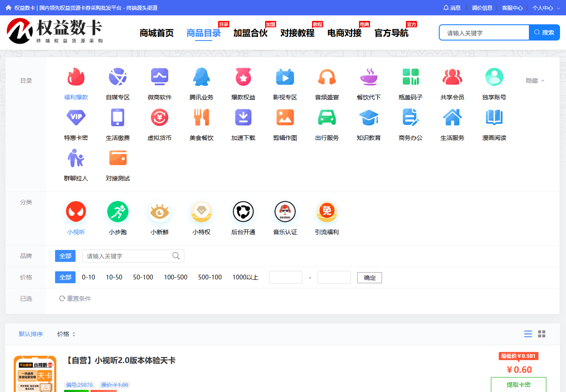566x392 pixels.
Task: Select 知识教育 graduation cap icon
Action: 369,117
